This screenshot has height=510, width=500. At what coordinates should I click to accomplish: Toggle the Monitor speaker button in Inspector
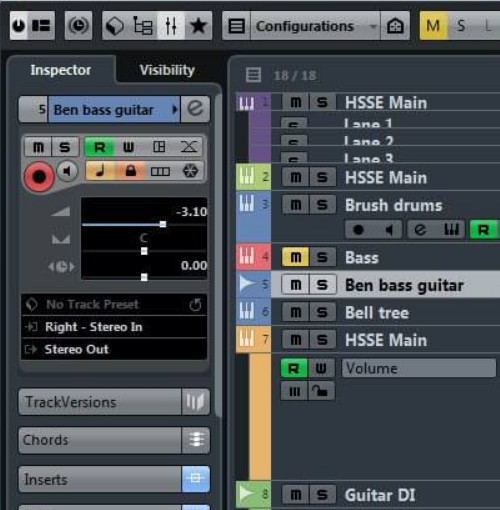click(x=68, y=172)
